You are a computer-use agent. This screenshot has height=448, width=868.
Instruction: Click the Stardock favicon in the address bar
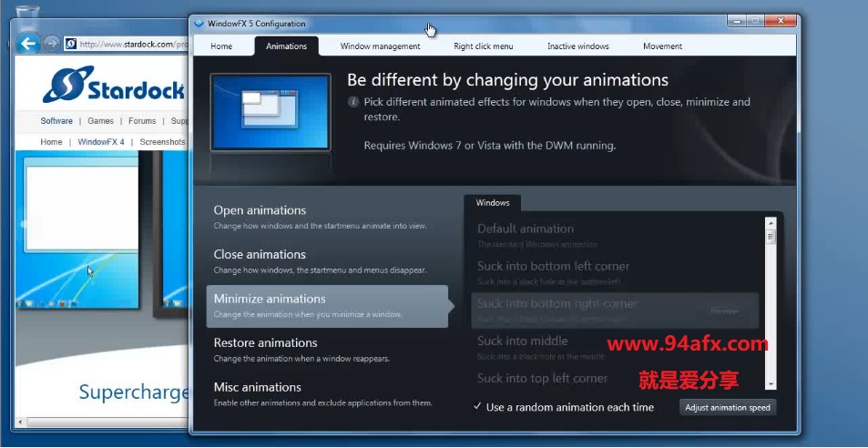[x=70, y=44]
